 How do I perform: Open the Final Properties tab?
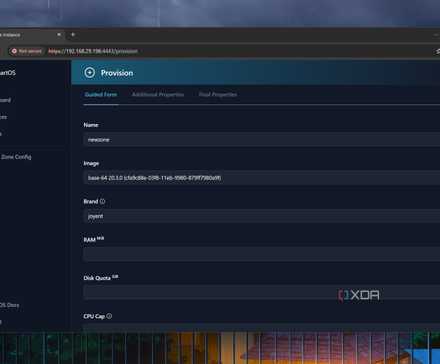[x=218, y=95]
